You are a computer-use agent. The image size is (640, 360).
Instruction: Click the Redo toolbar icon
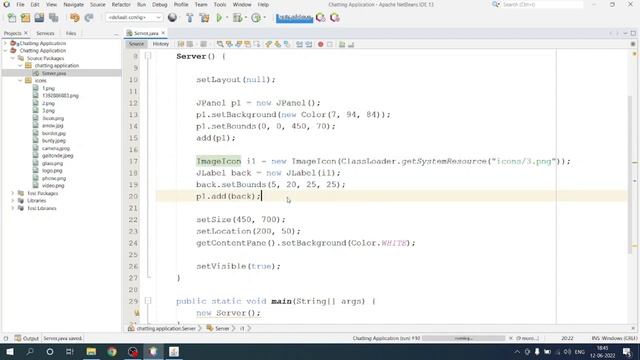point(89,18)
